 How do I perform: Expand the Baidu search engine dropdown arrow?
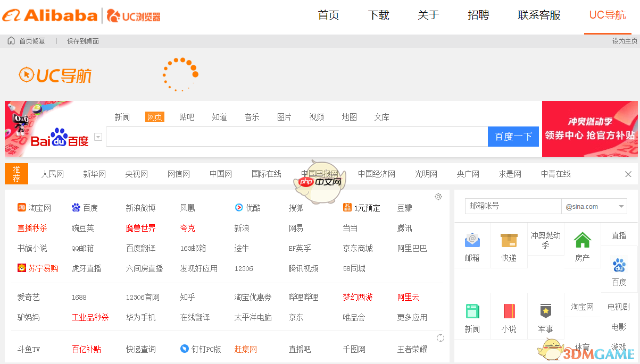[x=98, y=137]
